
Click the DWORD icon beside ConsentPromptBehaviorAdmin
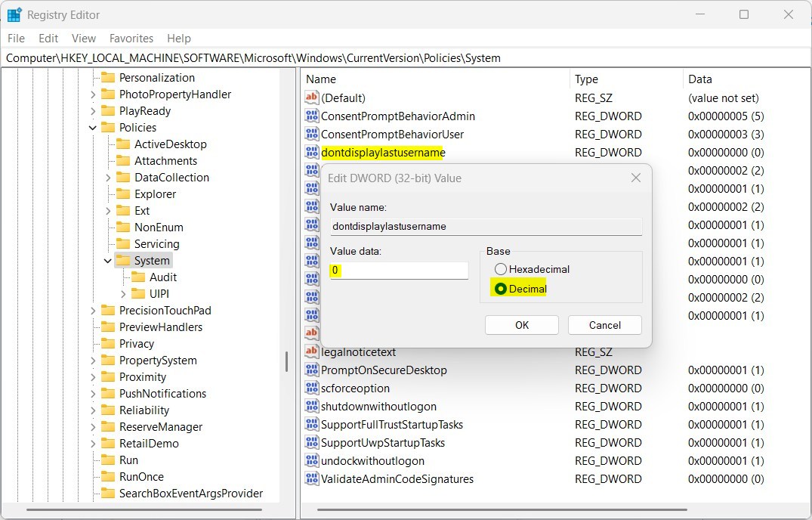(312, 116)
